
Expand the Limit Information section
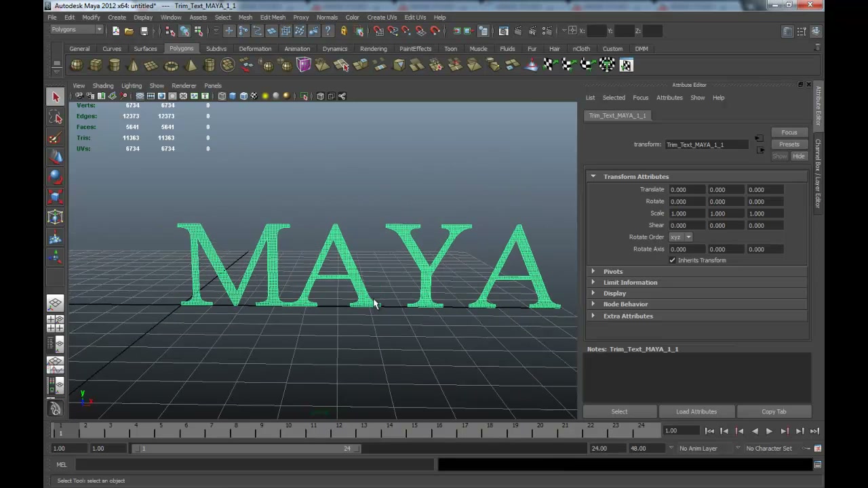593,283
